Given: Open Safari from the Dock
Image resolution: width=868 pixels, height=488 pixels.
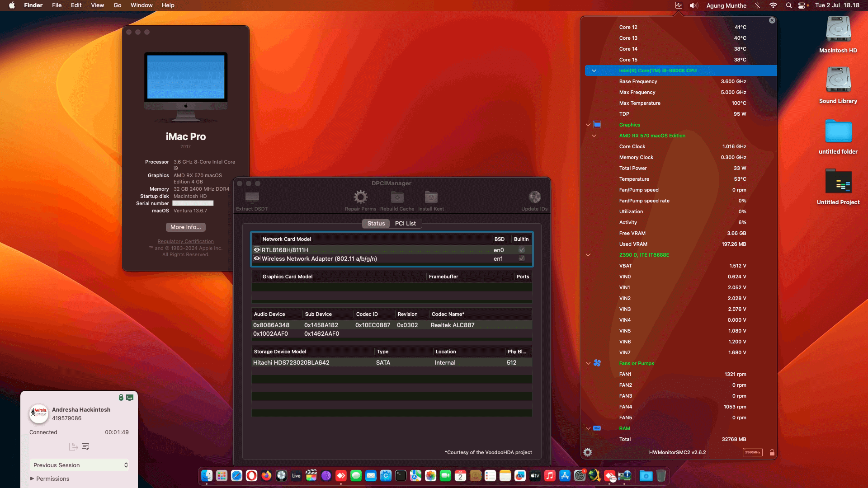Looking at the screenshot, I should [x=236, y=475].
